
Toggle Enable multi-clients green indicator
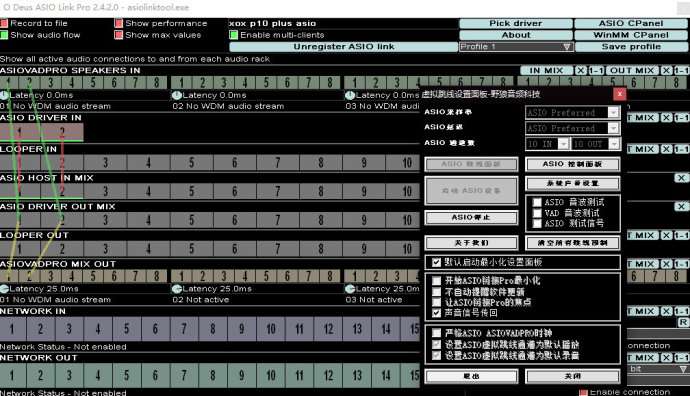click(x=234, y=35)
